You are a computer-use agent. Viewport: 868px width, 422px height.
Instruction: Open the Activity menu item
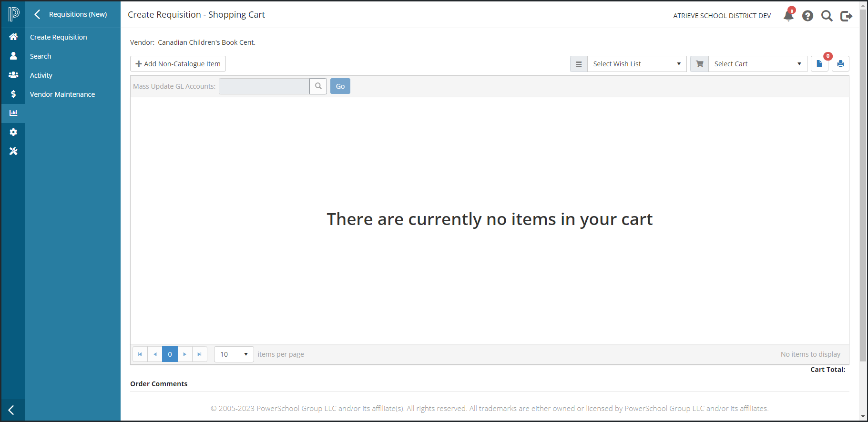coord(41,75)
